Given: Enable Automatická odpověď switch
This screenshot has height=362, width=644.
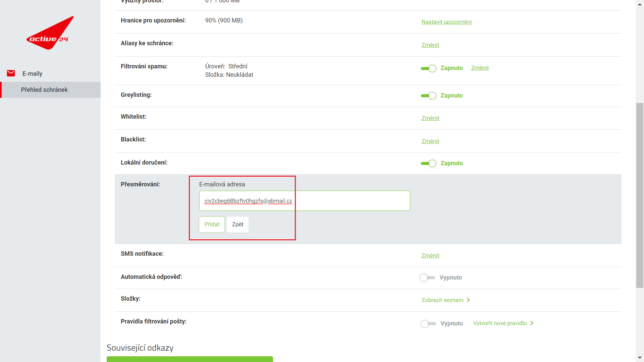Looking at the screenshot, I should pos(427,278).
